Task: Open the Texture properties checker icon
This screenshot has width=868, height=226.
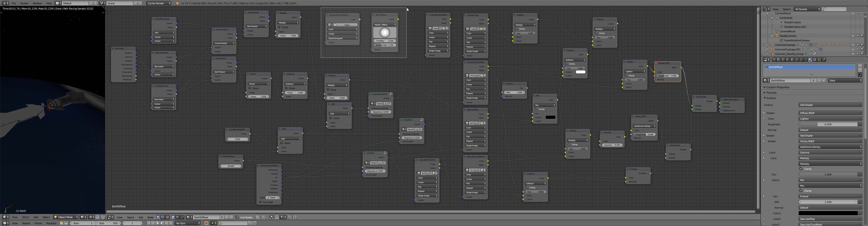Action: coord(815,60)
